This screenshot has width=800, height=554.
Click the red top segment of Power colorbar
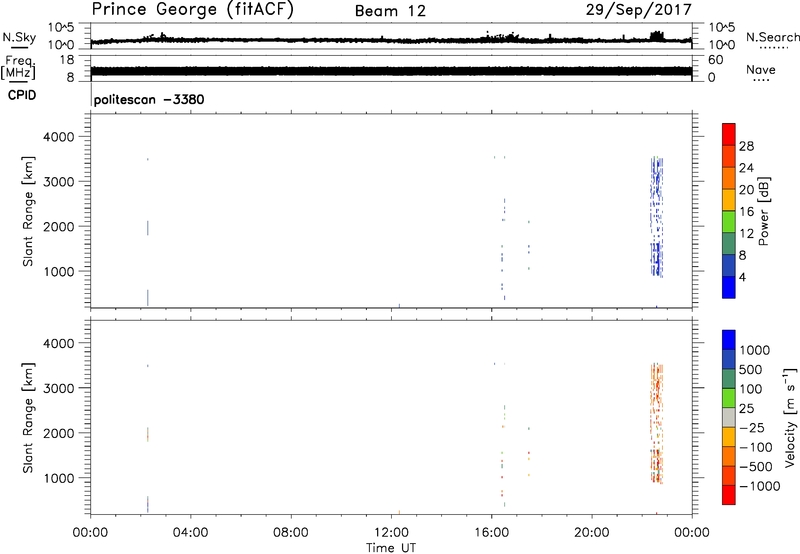click(729, 134)
